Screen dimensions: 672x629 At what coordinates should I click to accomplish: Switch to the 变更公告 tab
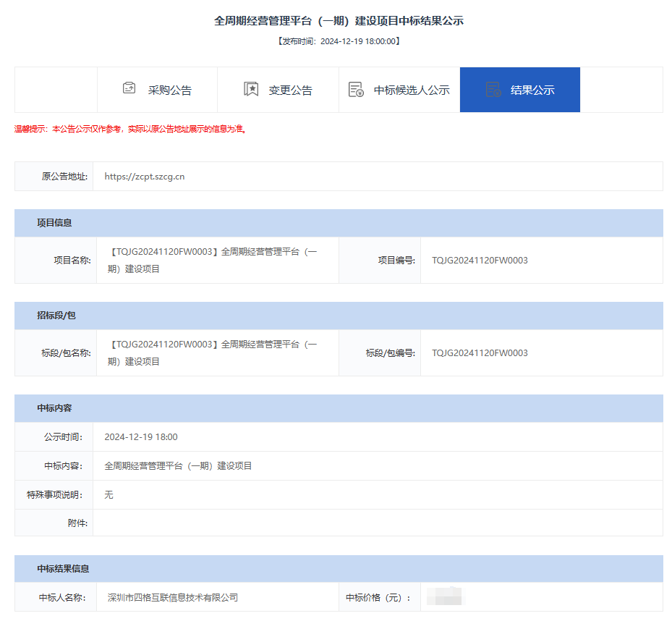pyautogui.click(x=278, y=90)
